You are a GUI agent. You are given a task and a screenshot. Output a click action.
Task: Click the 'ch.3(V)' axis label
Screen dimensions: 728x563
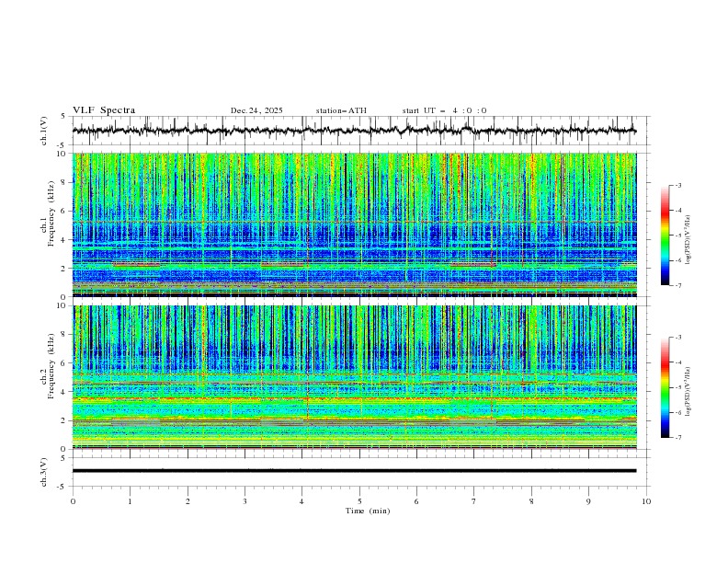44,472
